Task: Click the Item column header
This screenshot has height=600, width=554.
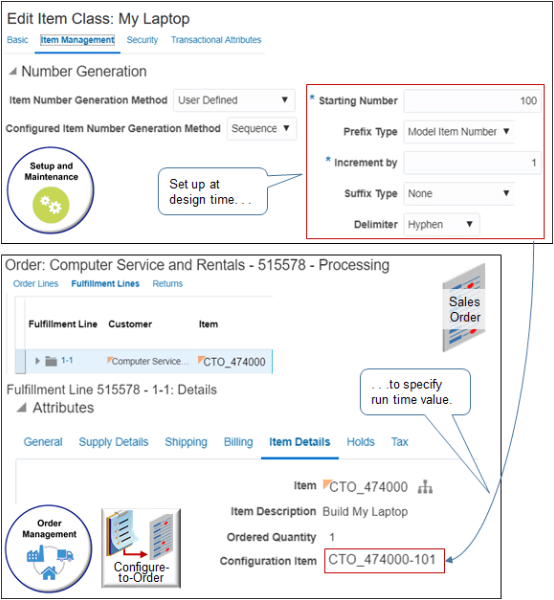Action: pos(208,324)
